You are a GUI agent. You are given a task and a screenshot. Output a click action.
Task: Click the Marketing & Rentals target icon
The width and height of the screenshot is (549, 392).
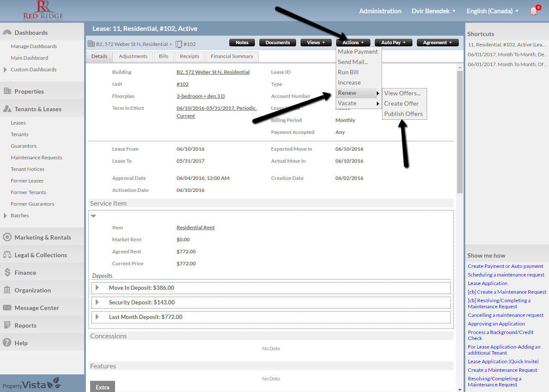pyautogui.click(x=7, y=237)
